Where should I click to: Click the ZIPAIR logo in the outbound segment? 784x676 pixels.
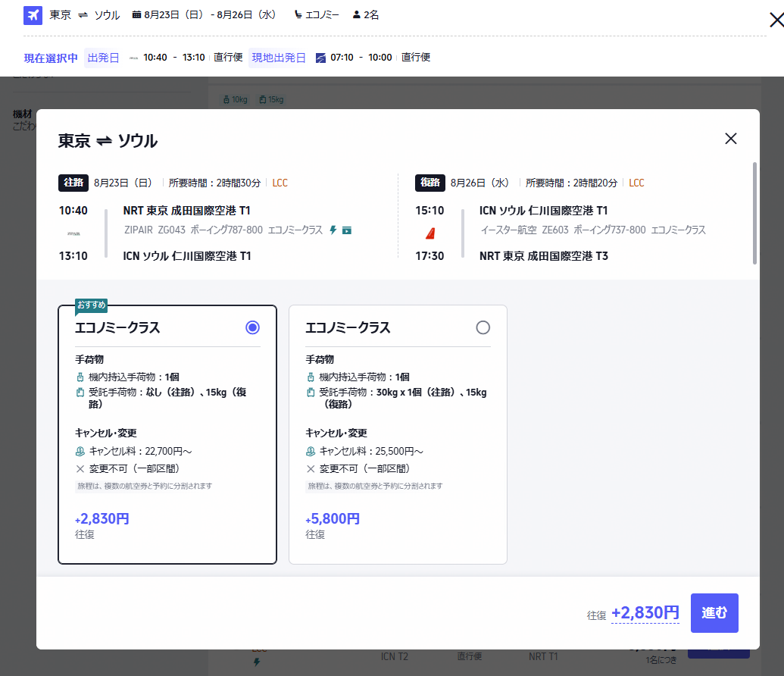[73, 233]
